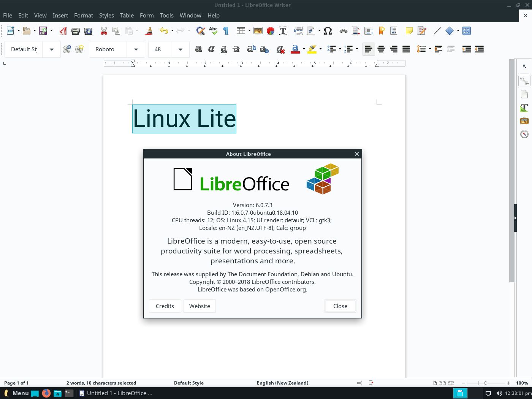Insert a chart

(271, 31)
